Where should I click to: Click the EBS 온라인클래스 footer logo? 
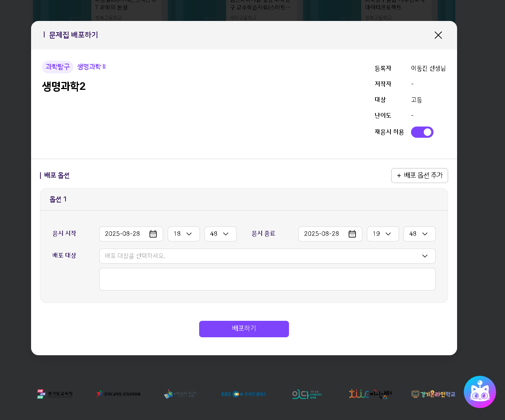[244, 394]
